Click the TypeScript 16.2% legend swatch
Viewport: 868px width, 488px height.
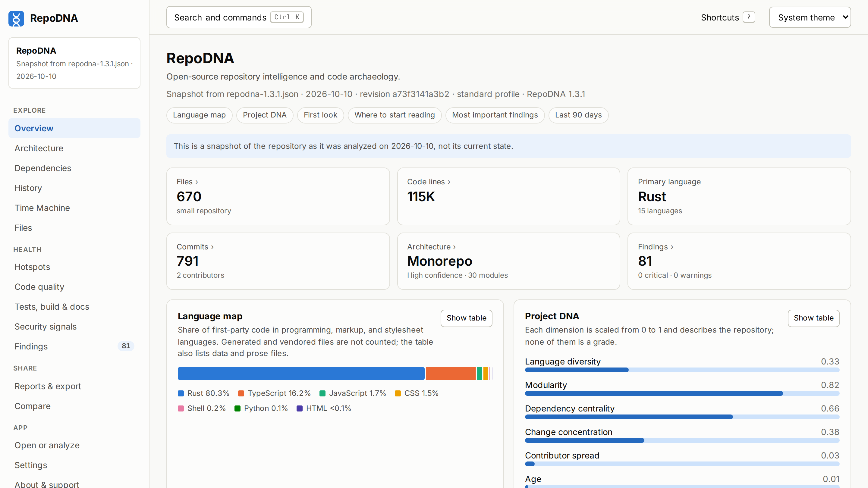[x=241, y=393]
